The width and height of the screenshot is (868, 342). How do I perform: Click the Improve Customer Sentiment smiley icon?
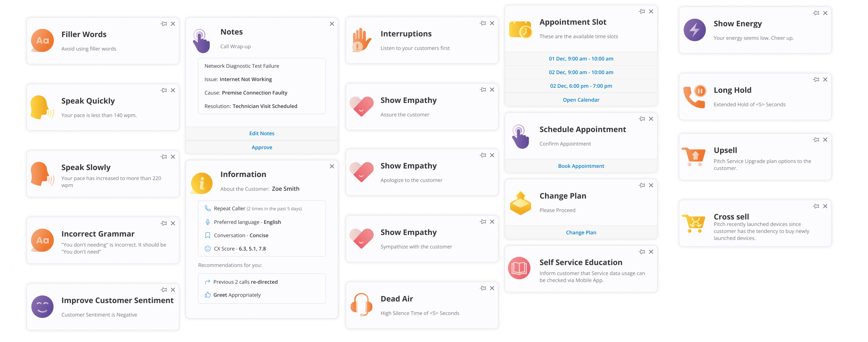click(42, 307)
